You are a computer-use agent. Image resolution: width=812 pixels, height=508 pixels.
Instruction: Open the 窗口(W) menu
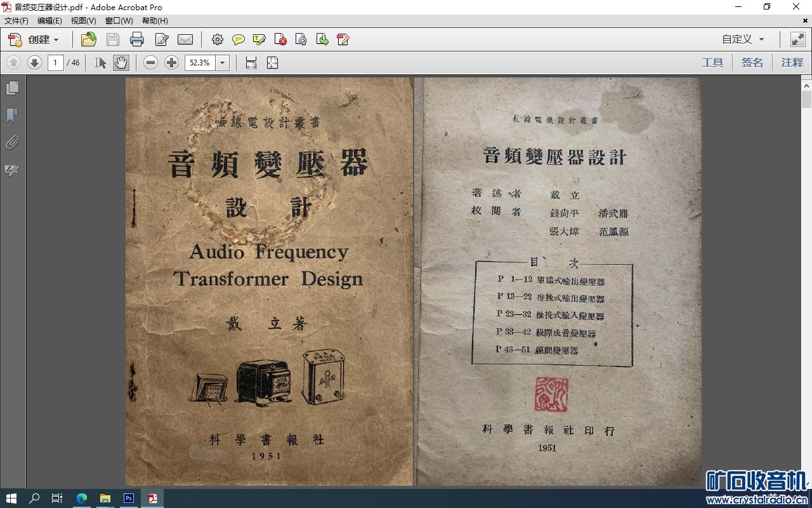(x=119, y=21)
